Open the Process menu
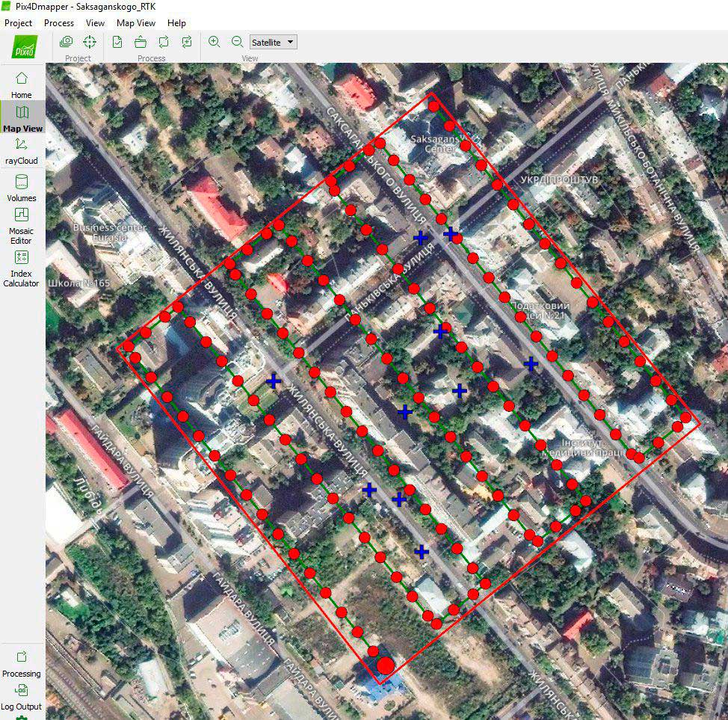The image size is (728, 720). pos(59,23)
